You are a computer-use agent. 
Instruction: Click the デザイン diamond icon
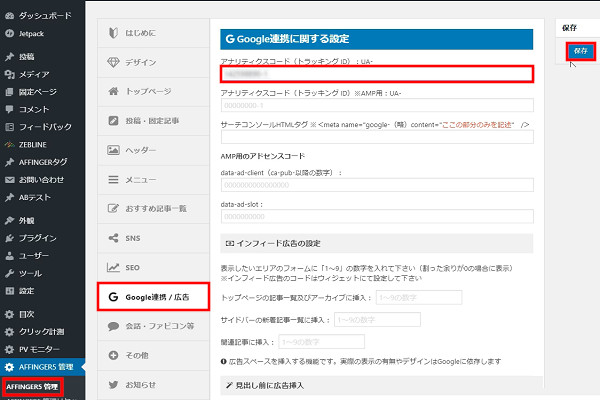(113, 62)
